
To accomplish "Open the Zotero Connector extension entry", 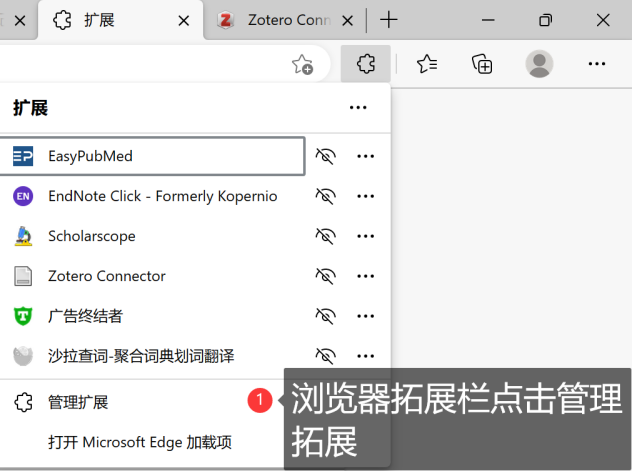I will [152, 276].
